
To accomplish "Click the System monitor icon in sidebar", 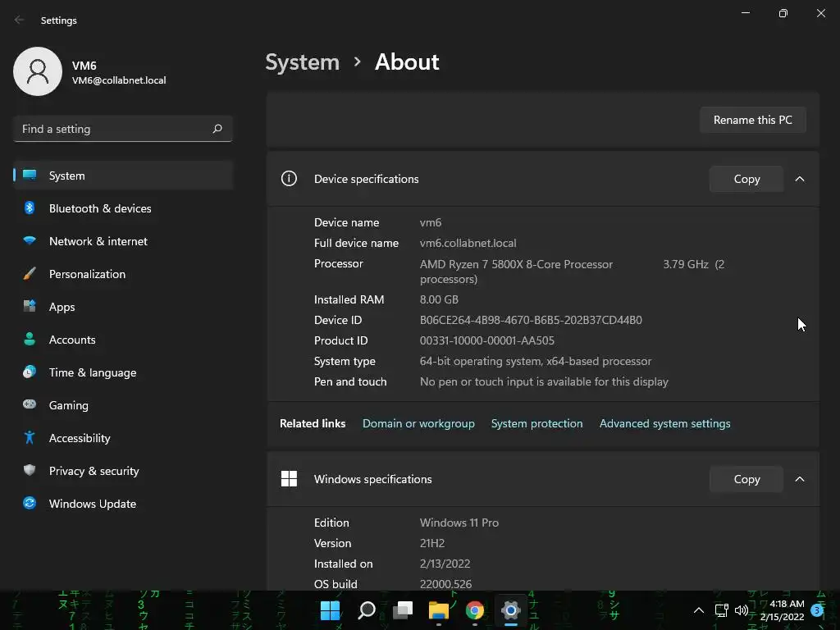I will pos(30,176).
